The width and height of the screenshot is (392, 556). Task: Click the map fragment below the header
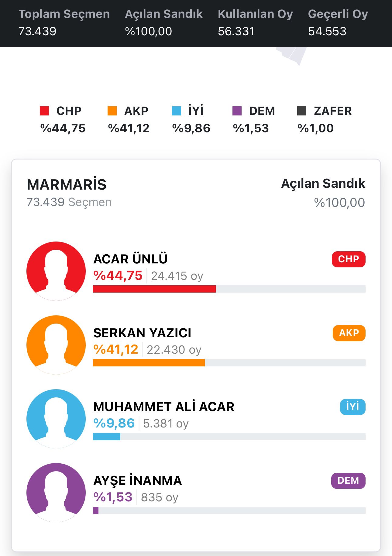tap(292, 55)
